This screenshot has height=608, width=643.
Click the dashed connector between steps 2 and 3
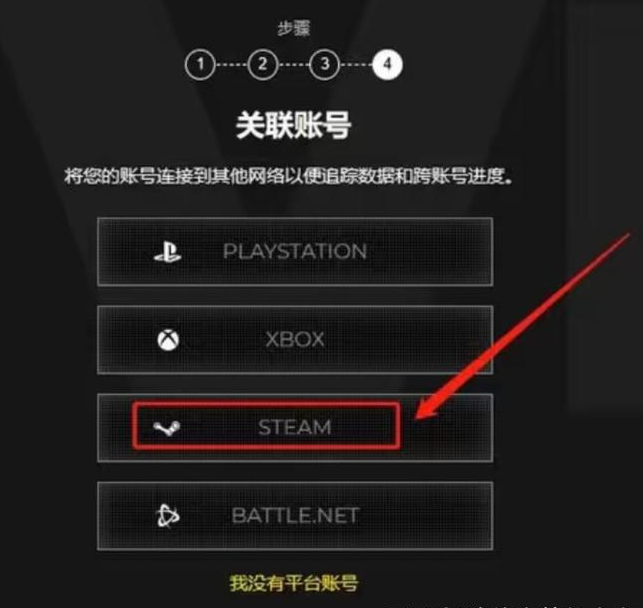pos(294,64)
